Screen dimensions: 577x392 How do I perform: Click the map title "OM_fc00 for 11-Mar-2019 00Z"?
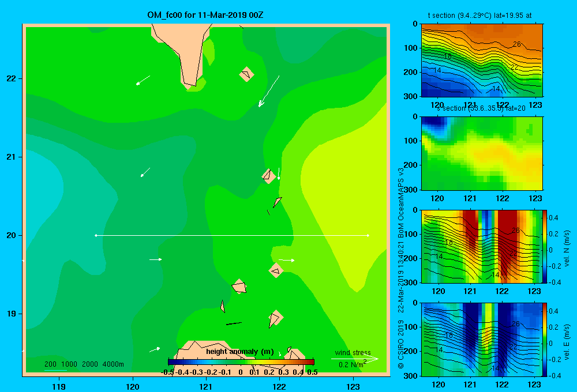(205, 15)
